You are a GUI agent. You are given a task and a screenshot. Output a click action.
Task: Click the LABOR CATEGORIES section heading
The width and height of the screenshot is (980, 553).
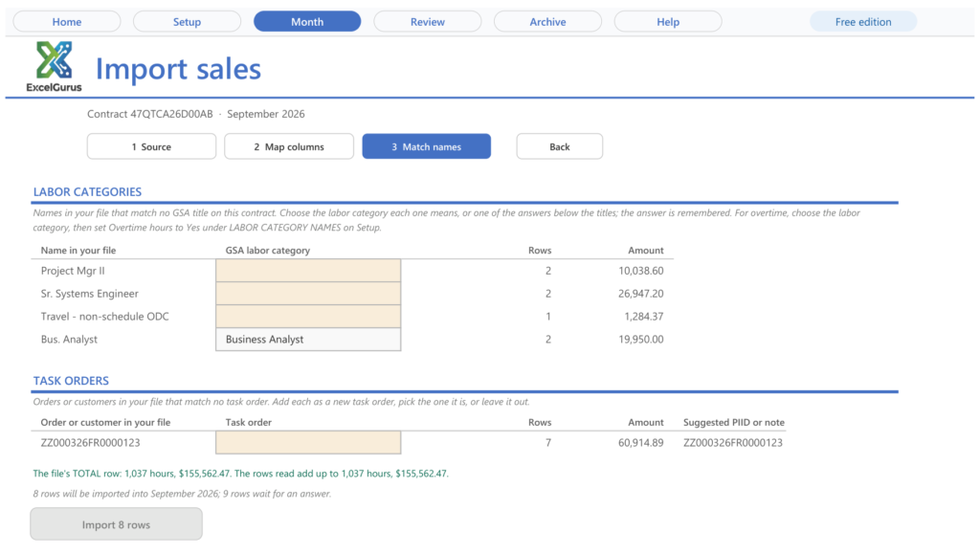pyautogui.click(x=87, y=192)
